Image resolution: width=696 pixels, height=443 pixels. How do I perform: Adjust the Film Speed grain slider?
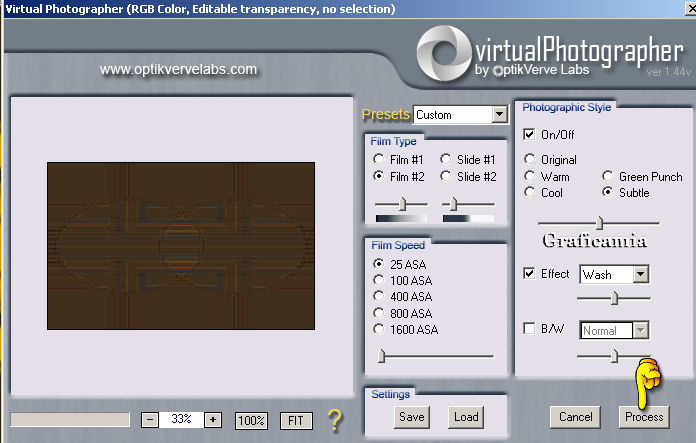click(382, 356)
